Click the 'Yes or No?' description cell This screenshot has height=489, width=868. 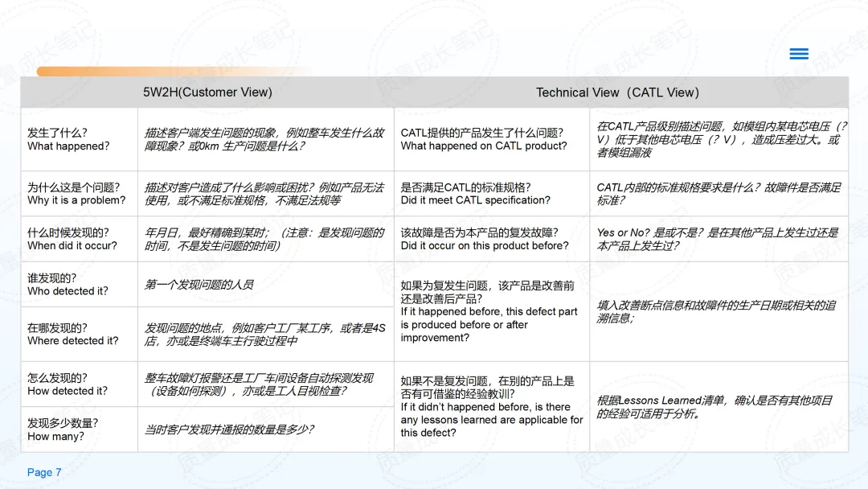point(719,239)
